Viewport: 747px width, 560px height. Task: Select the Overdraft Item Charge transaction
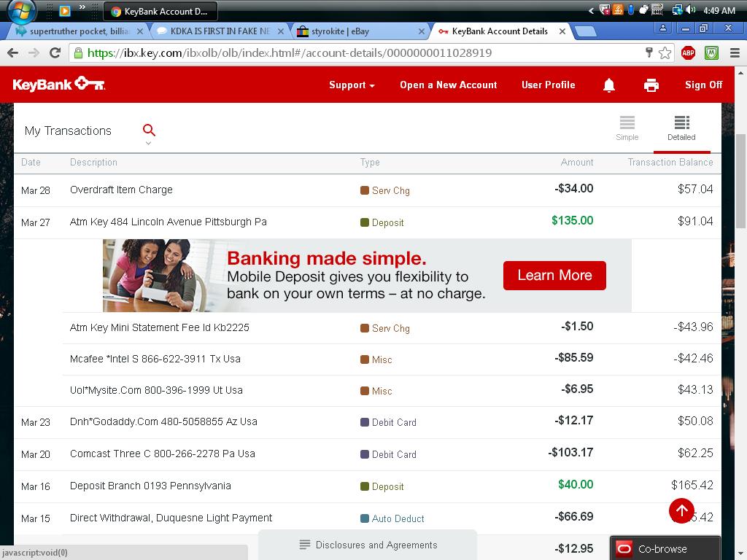point(368,190)
